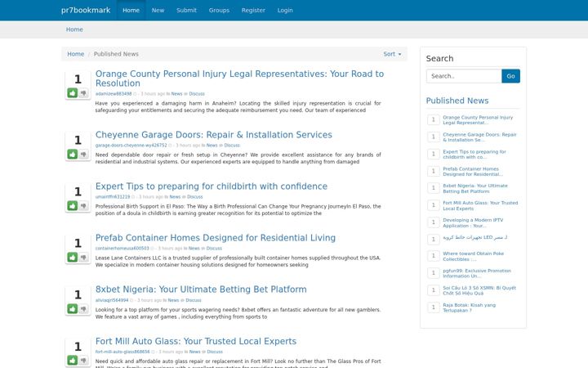Downvote the Orange County Personal Injury post

click(83, 92)
